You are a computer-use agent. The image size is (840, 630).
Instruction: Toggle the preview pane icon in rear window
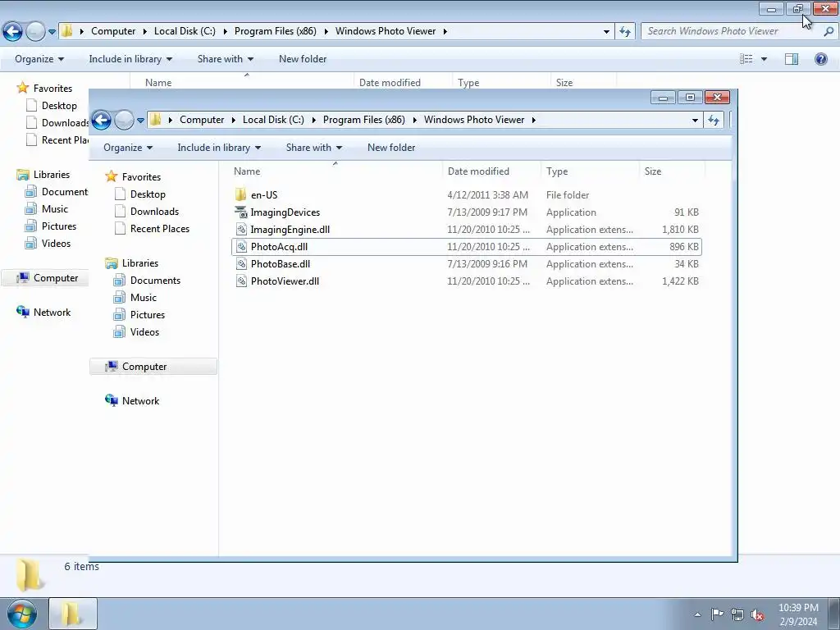pyautogui.click(x=792, y=59)
